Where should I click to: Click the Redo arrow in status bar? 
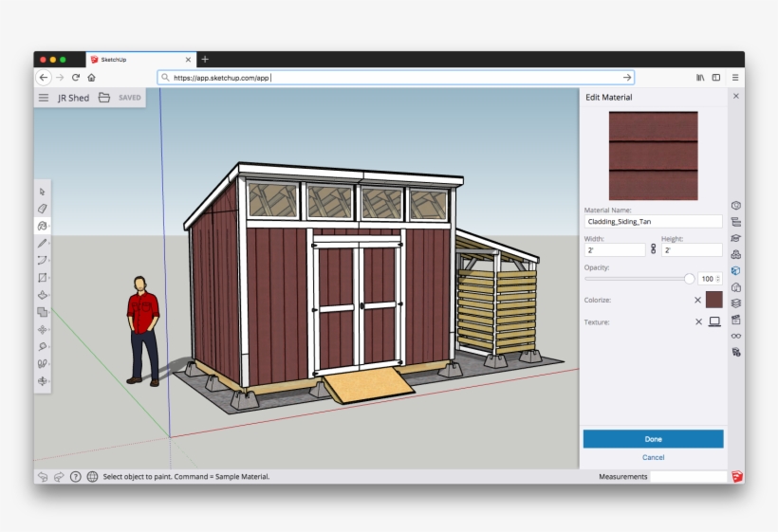59,476
